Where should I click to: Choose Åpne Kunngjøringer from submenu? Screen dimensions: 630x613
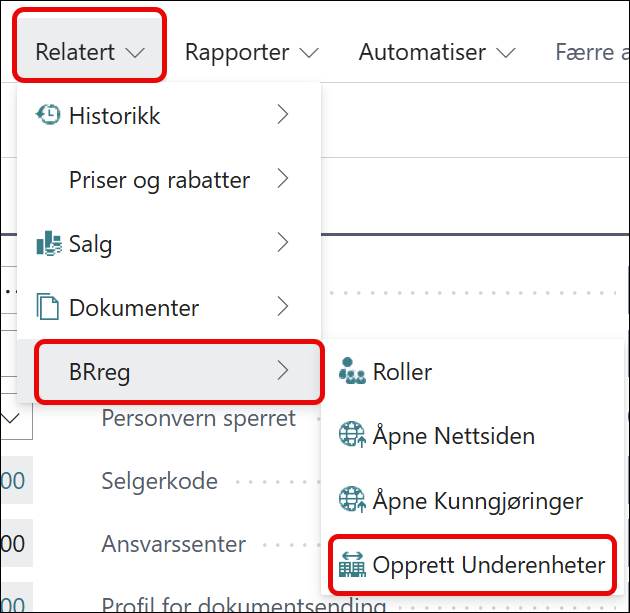coord(477,500)
